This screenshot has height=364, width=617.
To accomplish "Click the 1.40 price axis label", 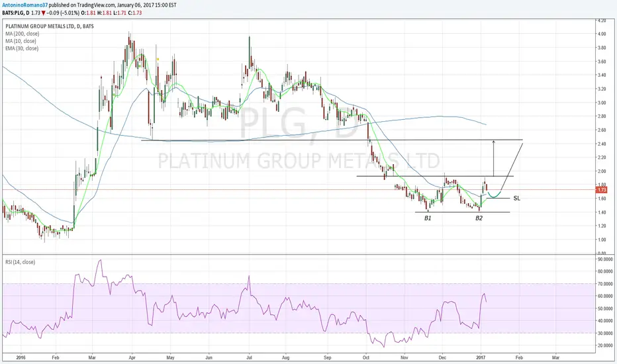I will 602,212.
